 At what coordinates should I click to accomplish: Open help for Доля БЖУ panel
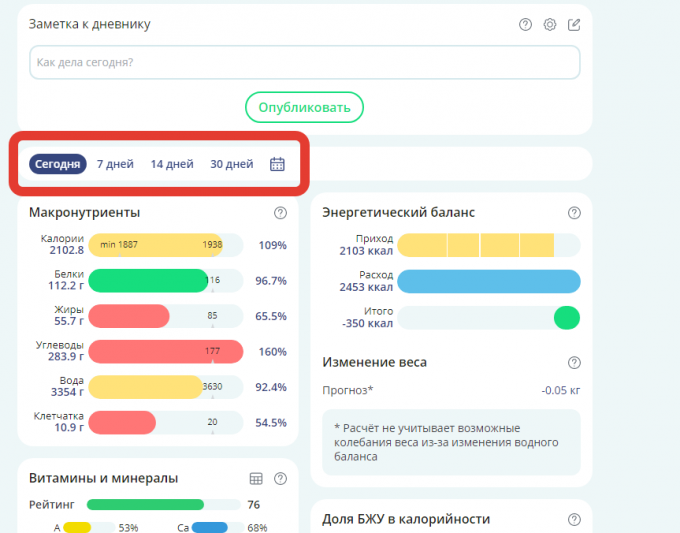click(574, 520)
